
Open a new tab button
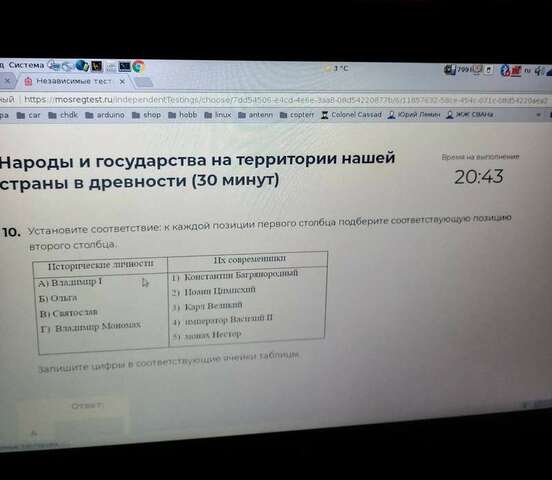click(143, 82)
